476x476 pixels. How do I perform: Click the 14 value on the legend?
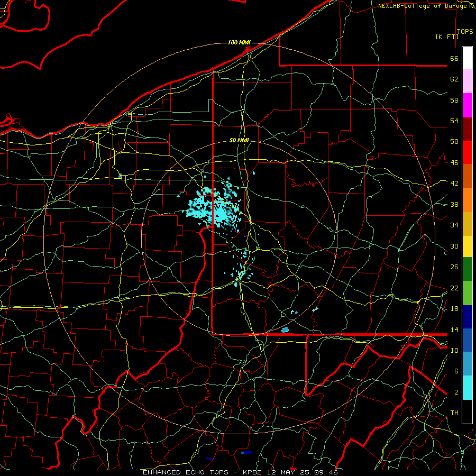pos(454,329)
